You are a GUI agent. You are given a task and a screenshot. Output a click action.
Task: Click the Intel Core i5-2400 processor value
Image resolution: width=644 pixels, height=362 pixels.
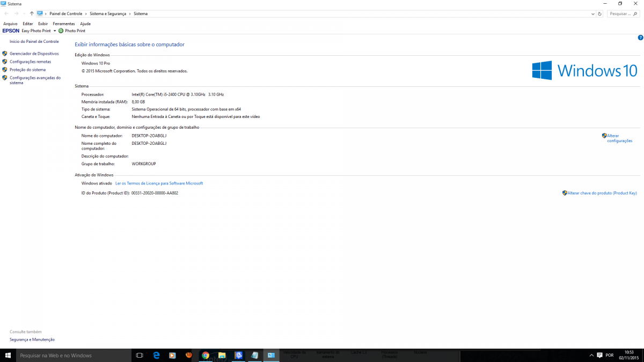tap(178, 94)
